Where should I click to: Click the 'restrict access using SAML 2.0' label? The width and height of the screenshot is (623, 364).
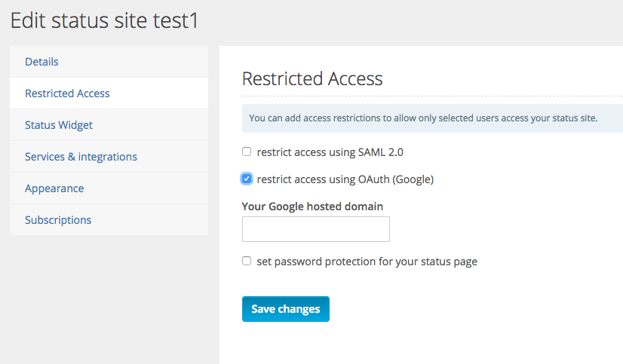[x=330, y=152]
